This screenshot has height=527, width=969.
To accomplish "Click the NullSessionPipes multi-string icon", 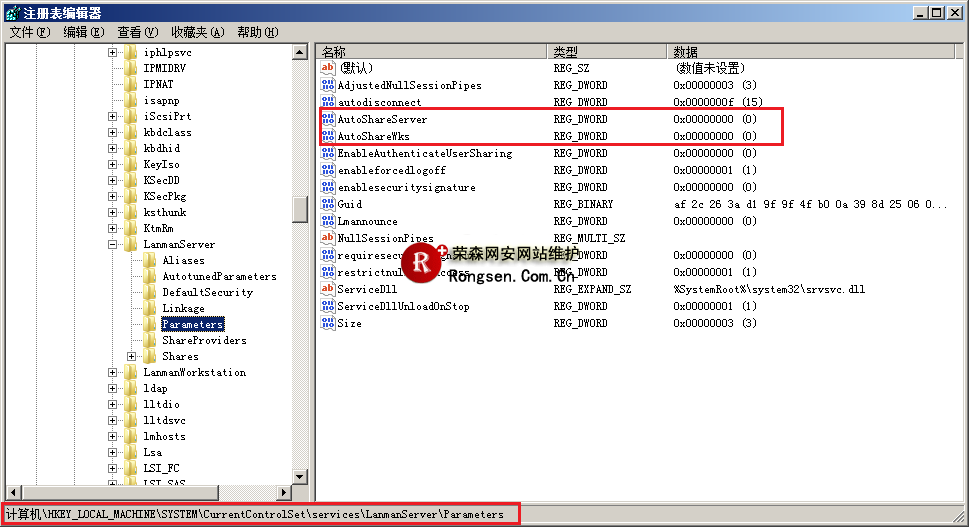I will pyautogui.click(x=327, y=238).
